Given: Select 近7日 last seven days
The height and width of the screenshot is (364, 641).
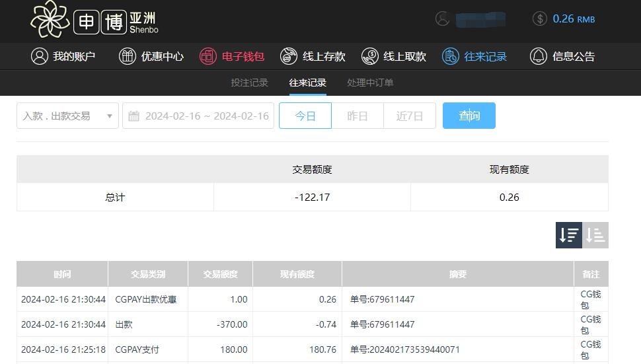Looking at the screenshot, I should click(x=409, y=116).
